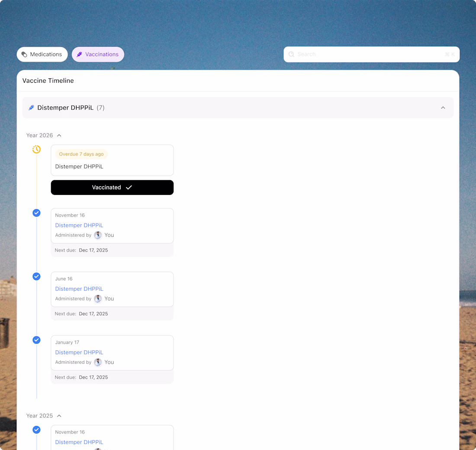Click the syringe icon on Vaccinations
The image size is (476, 450).
pos(80,55)
